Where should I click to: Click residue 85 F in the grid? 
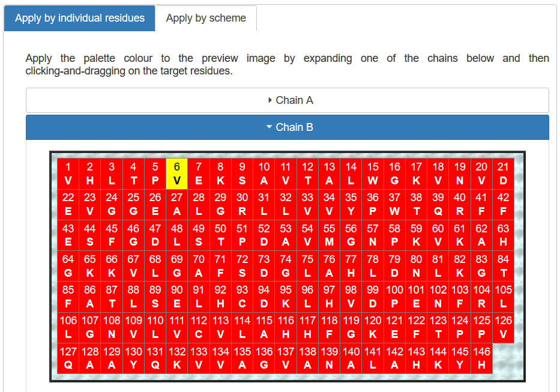pyautogui.click(x=68, y=297)
